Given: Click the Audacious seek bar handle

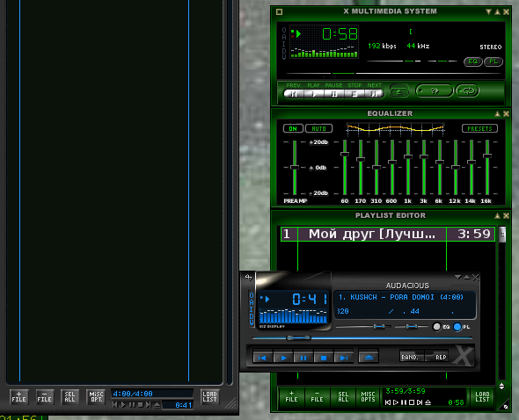Looking at the screenshot, I should [298, 337].
